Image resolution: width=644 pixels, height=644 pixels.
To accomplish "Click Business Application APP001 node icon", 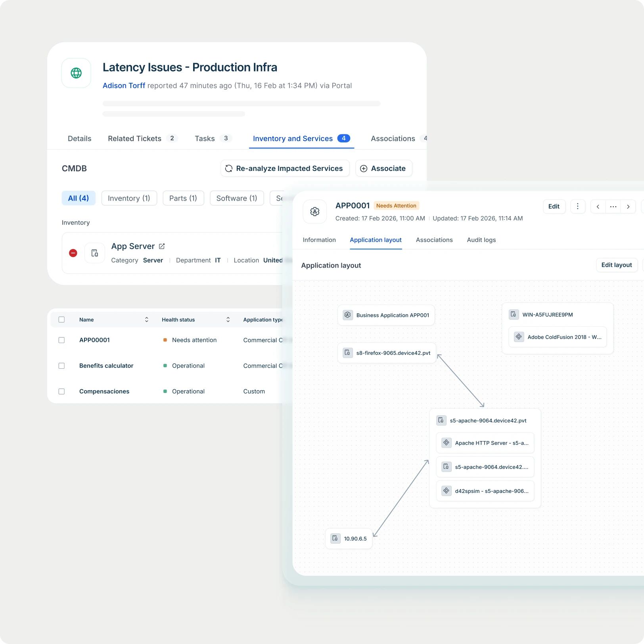I will coord(348,315).
